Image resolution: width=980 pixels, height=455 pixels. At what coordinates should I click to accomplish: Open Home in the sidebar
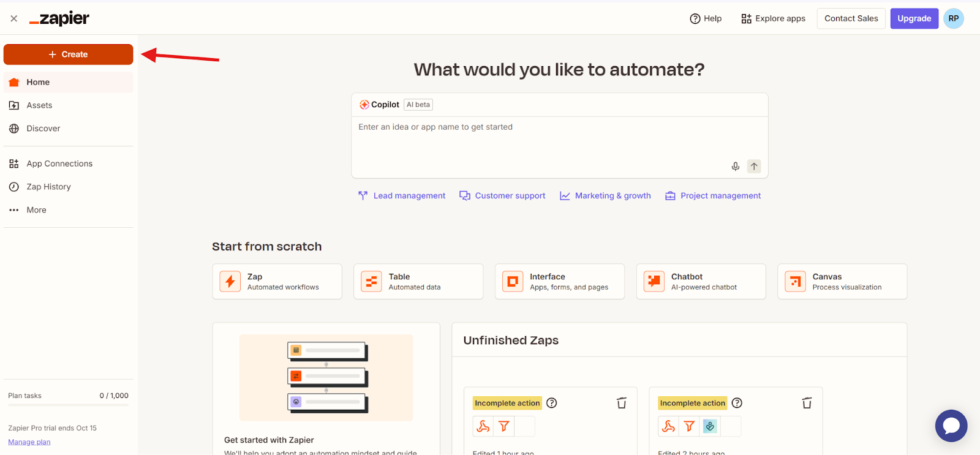point(68,82)
